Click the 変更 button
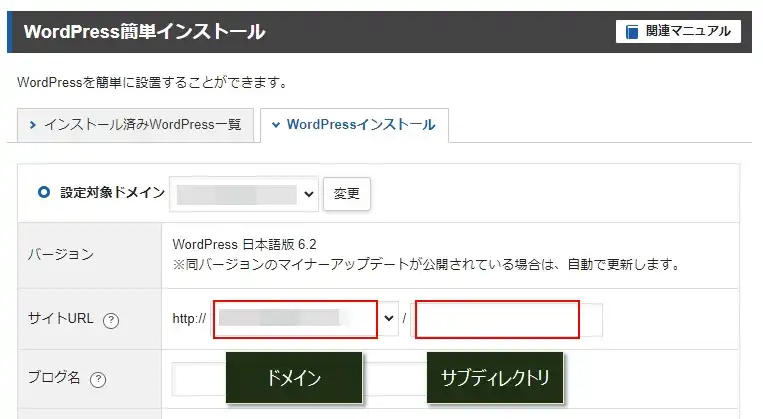 [x=346, y=194]
